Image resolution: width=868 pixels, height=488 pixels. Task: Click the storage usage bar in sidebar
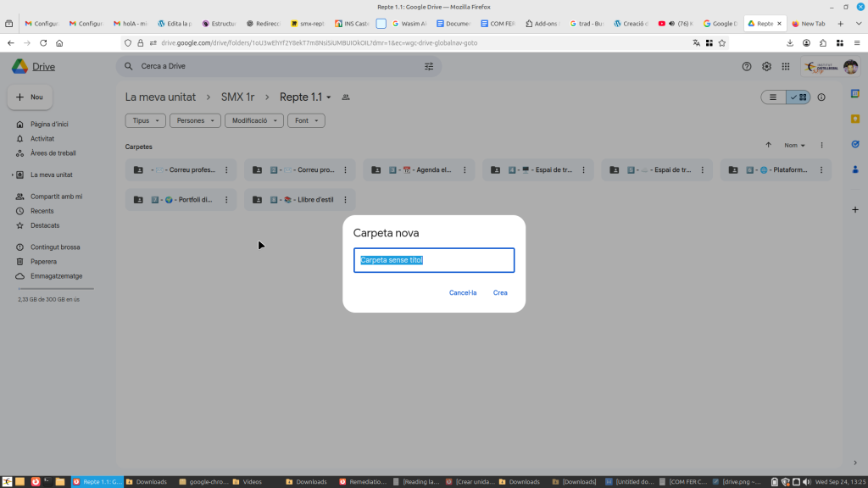coord(56,289)
